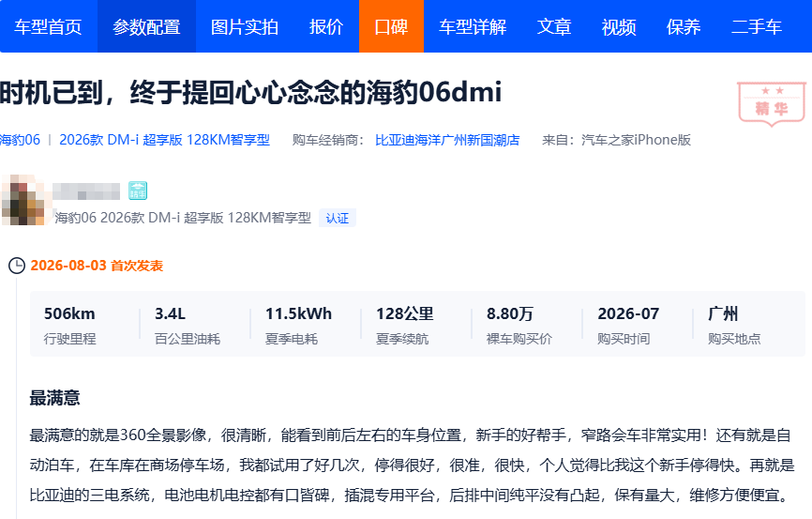Click the 广州 购买地点 value
The image size is (812, 519).
tap(723, 313)
